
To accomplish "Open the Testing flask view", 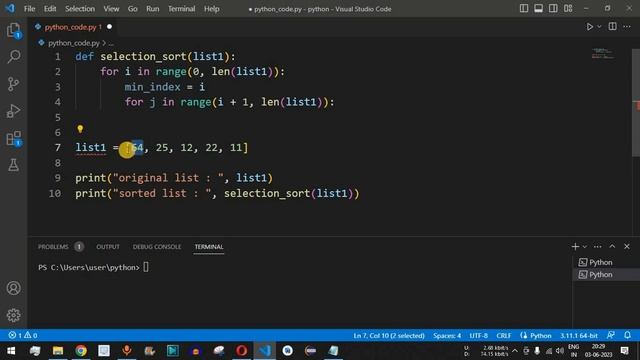I will click(x=13, y=165).
